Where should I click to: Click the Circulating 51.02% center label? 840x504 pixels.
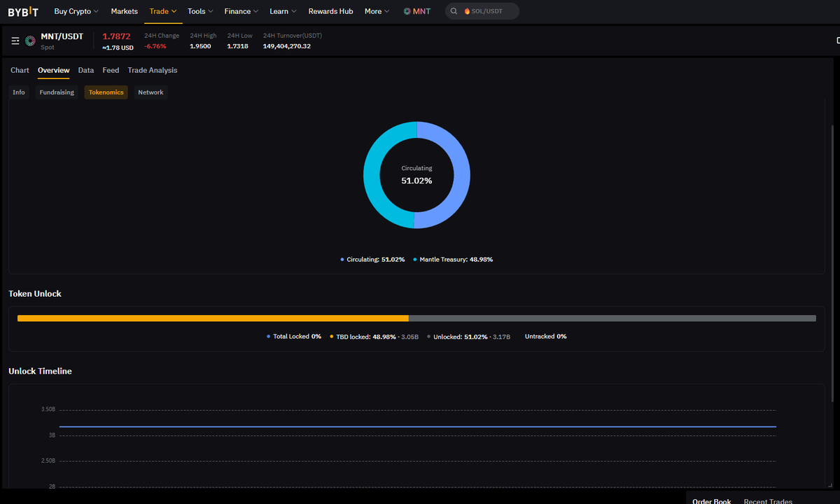(x=416, y=175)
